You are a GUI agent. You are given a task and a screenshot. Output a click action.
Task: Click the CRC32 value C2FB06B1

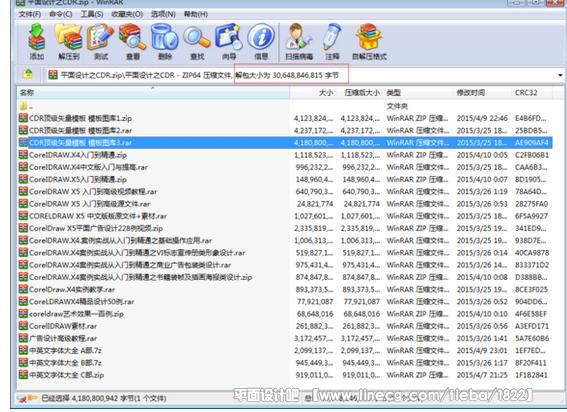tap(532, 155)
